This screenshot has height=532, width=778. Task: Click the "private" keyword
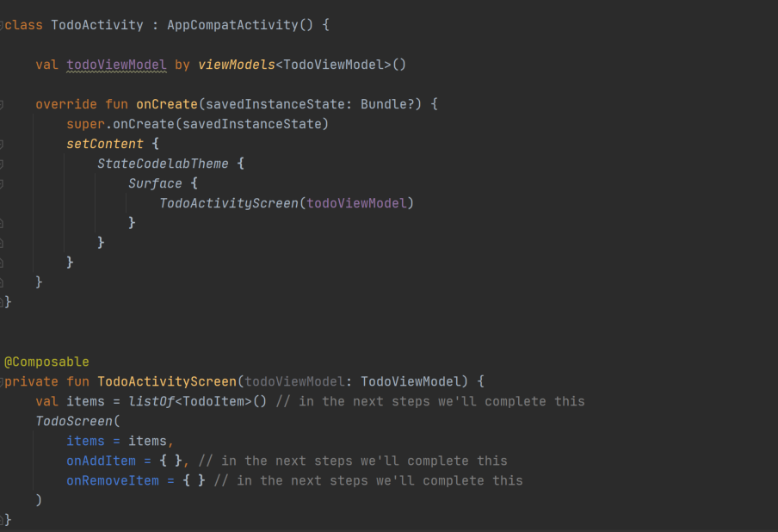[x=31, y=381]
